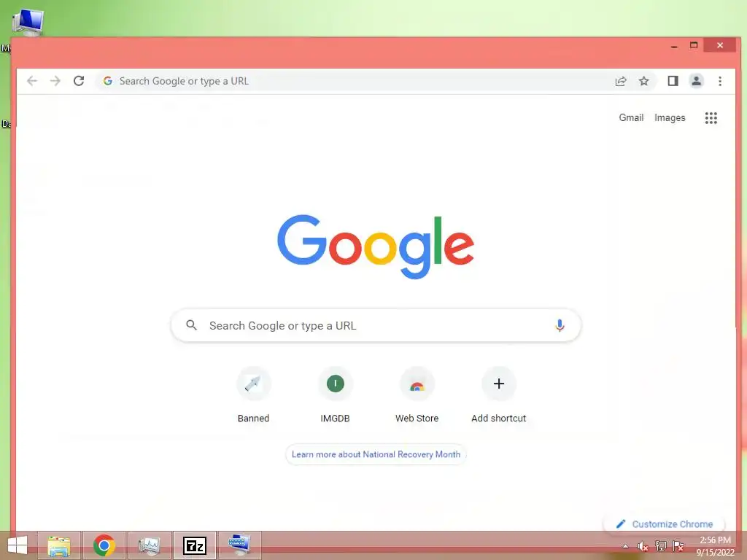Reload the current page
Screen dimensions: 747x560
(x=79, y=81)
